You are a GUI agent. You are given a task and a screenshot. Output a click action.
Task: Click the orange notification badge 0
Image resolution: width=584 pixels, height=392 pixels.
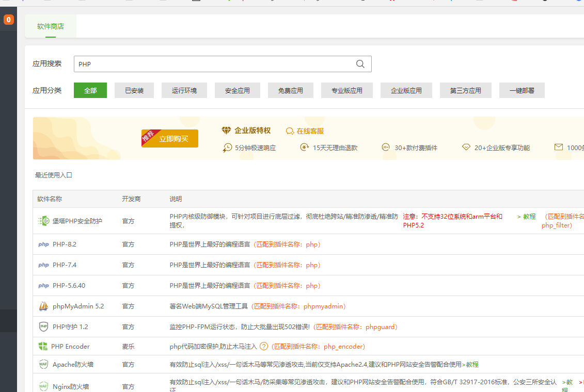(9, 20)
